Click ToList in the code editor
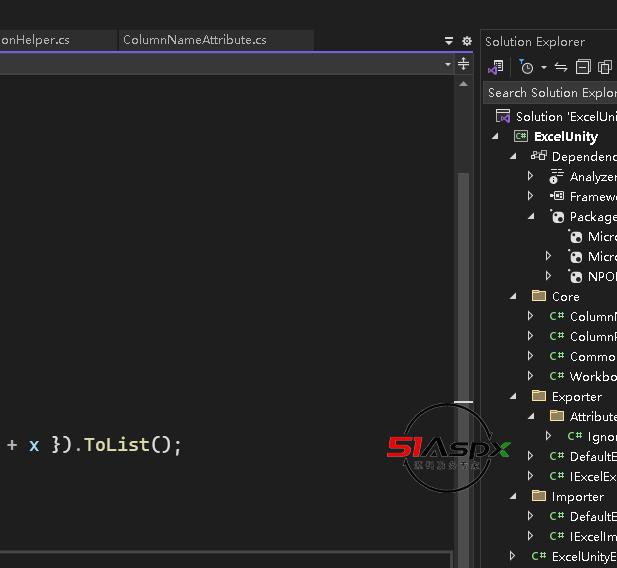 [x=117, y=445]
